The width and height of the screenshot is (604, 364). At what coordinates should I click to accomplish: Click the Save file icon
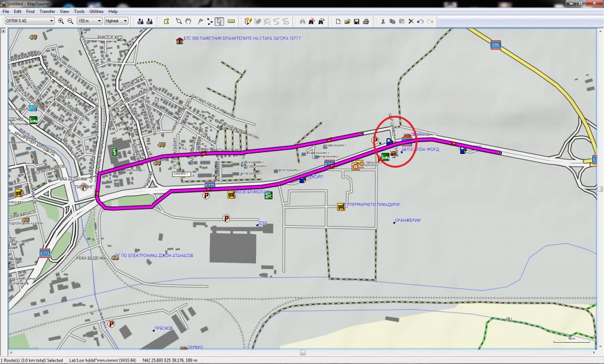pos(357,21)
